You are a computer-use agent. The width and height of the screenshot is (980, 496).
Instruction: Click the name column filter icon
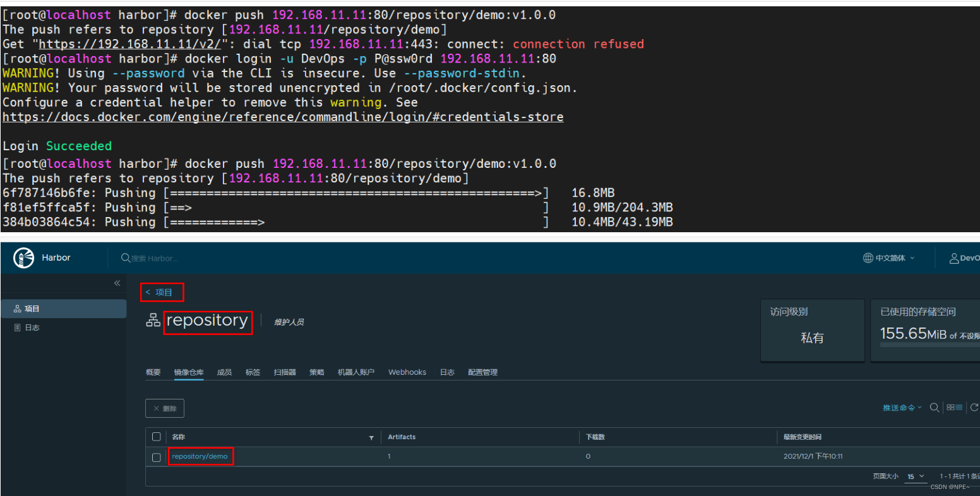coord(371,437)
